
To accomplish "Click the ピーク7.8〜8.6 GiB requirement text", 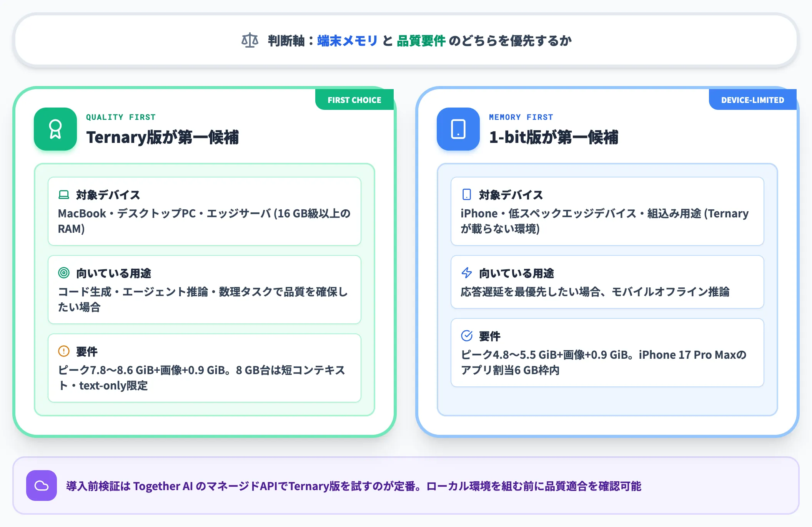I will 202,378.
